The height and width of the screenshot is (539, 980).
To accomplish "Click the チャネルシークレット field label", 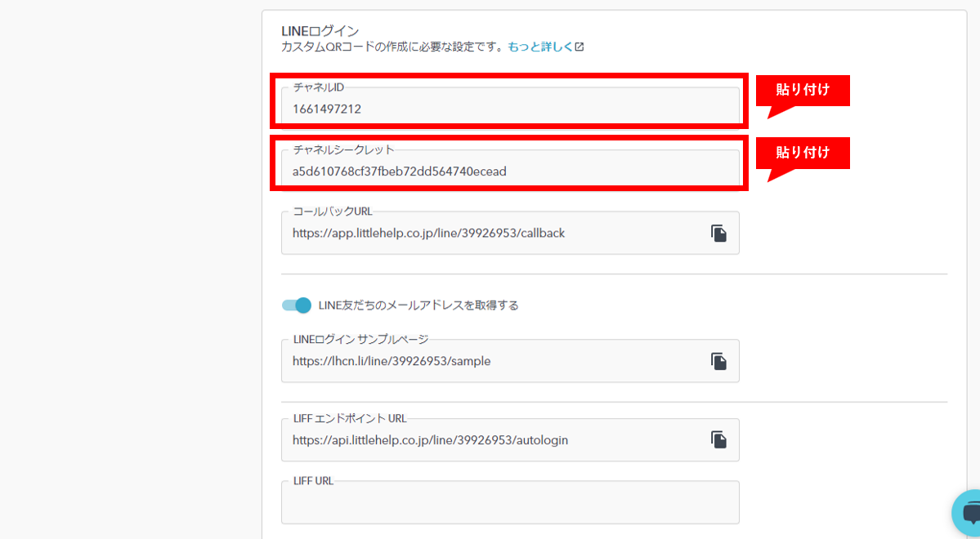I will pyautogui.click(x=343, y=149).
